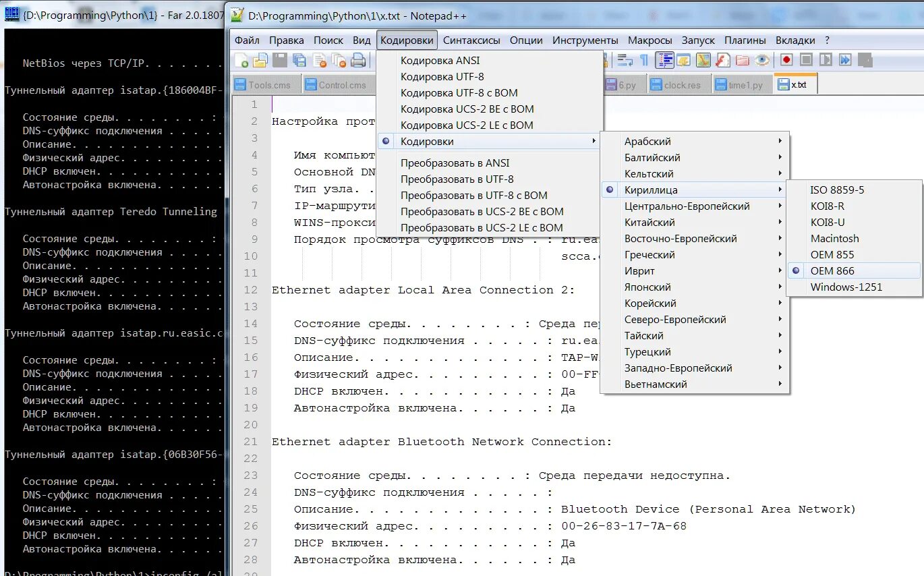Select the Windows-1251 encoding
The image size is (924, 576).
(x=854, y=287)
